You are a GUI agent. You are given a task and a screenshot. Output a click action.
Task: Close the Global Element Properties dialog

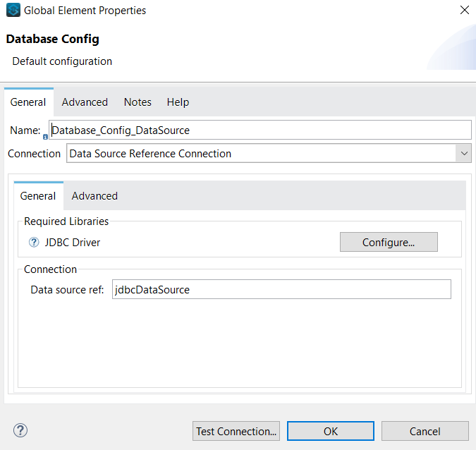pyautogui.click(x=464, y=11)
